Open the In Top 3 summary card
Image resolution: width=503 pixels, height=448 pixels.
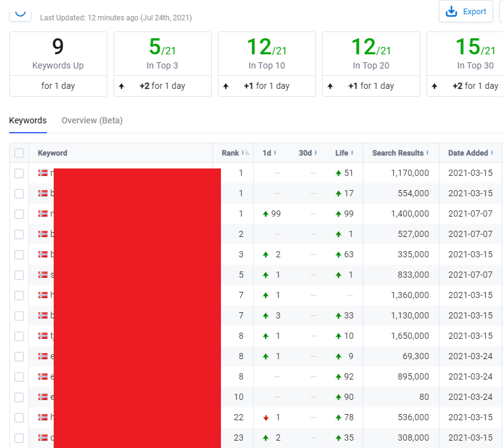[x=163, y=64]
